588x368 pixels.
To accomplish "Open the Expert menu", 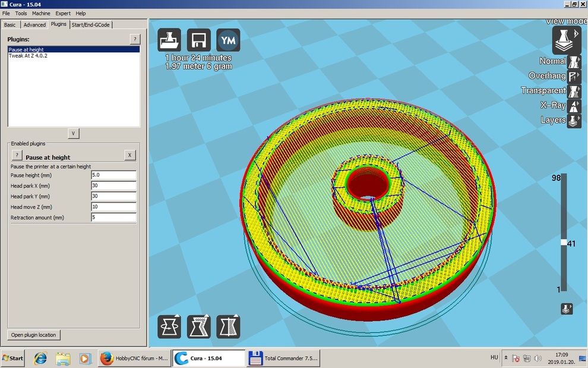I will coord(62,13).
